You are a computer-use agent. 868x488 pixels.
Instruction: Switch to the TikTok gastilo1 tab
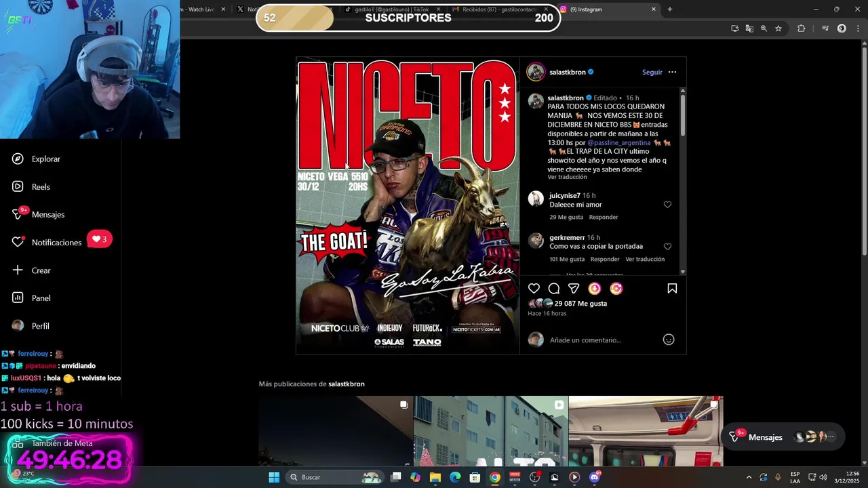[x=393, y=9]
